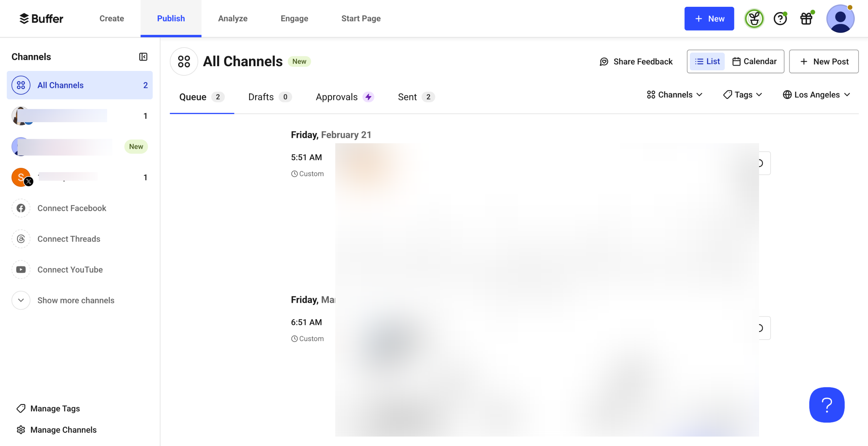The image size is (868, 446).
Task: Click the gift box icon
Action: [x=806, y=19]
